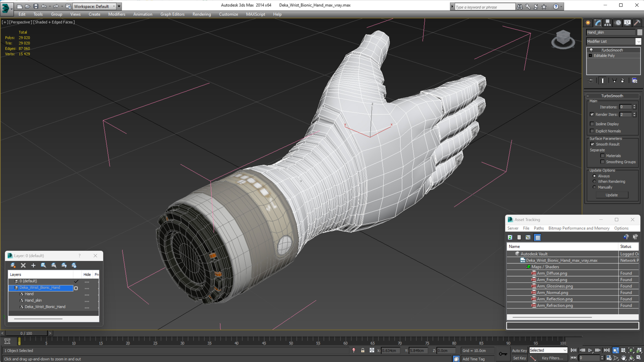
Task: Collapse TurboSmooth rollout header
Action: click(x=612, y=96)
